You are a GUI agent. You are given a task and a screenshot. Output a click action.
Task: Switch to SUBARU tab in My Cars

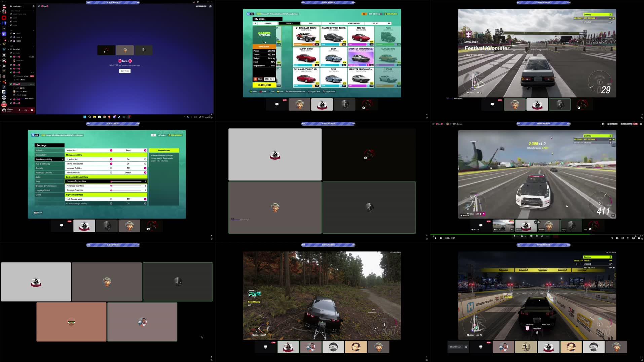[268, 24]
